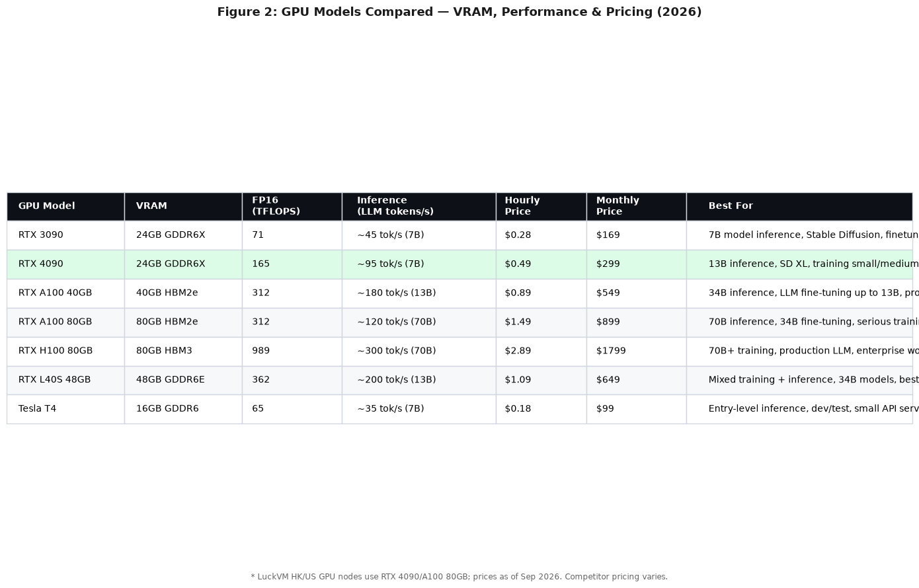Screen dimensions: 919x588
Task: Click hourly price '$2.89'
Action: 541,351
